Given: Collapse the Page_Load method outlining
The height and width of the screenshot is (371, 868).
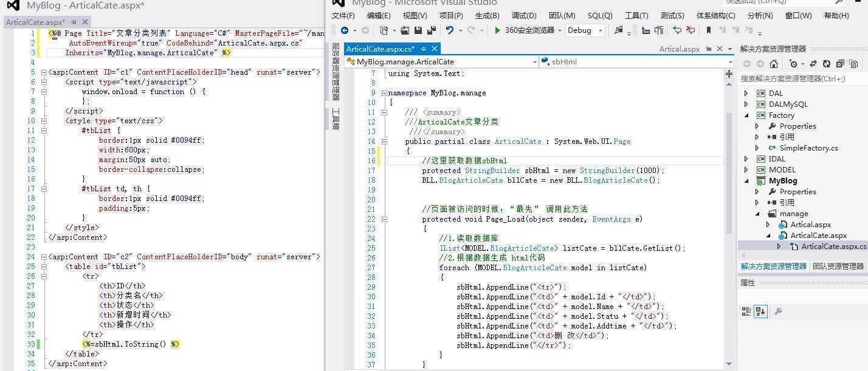Looking at the screenshot, I should click(x=384, y=219).
